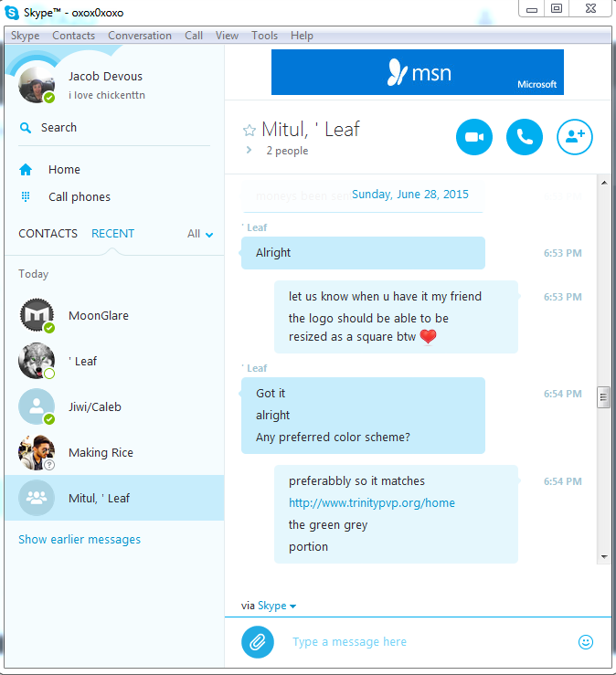Click Show earlier messages
This screenshot has height=675, width=616.
(x=80, y=540)
